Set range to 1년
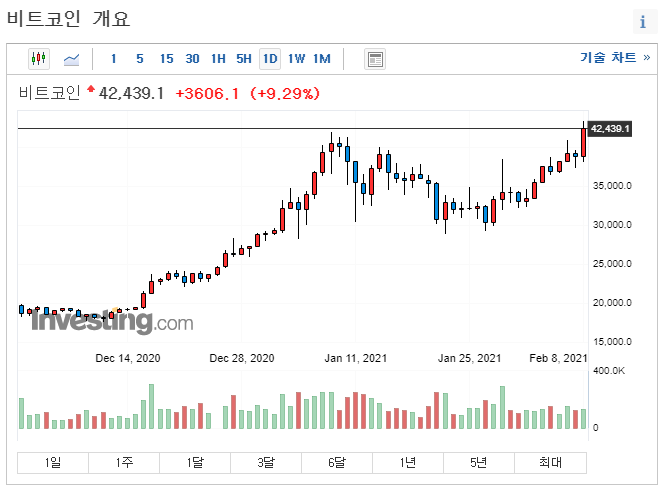The image size is (665, 503). 408,462
